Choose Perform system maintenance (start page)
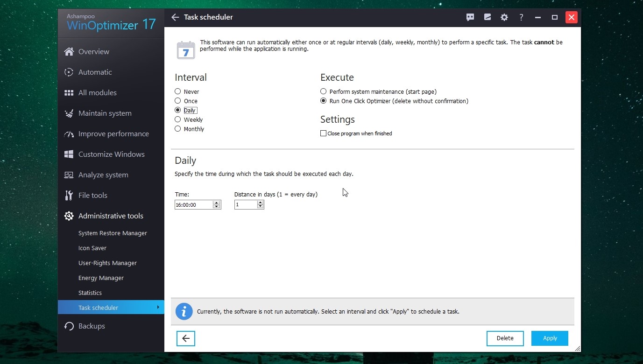The image size is (643, 364). 323,91
